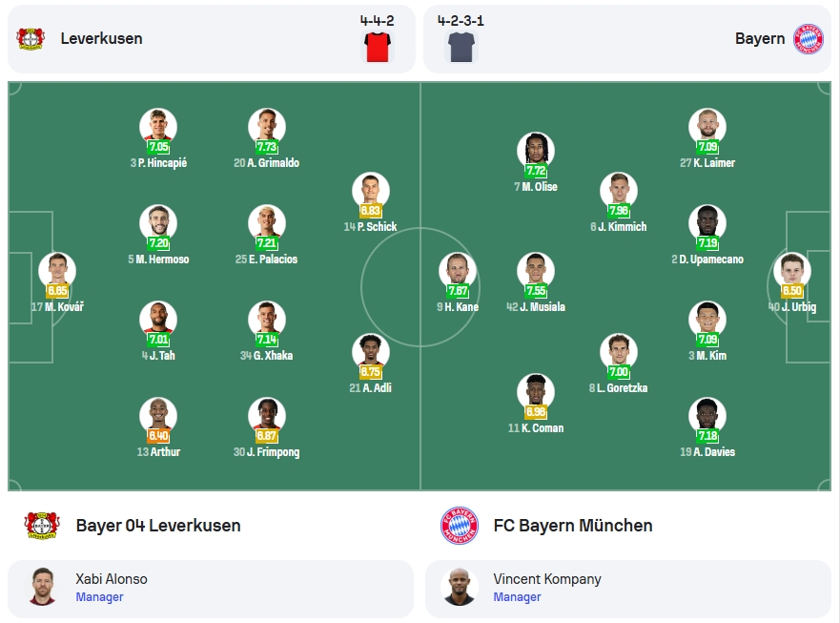Open J. Musiala's player avatar
Screen dimensions: 840x623
coord(536,271)
